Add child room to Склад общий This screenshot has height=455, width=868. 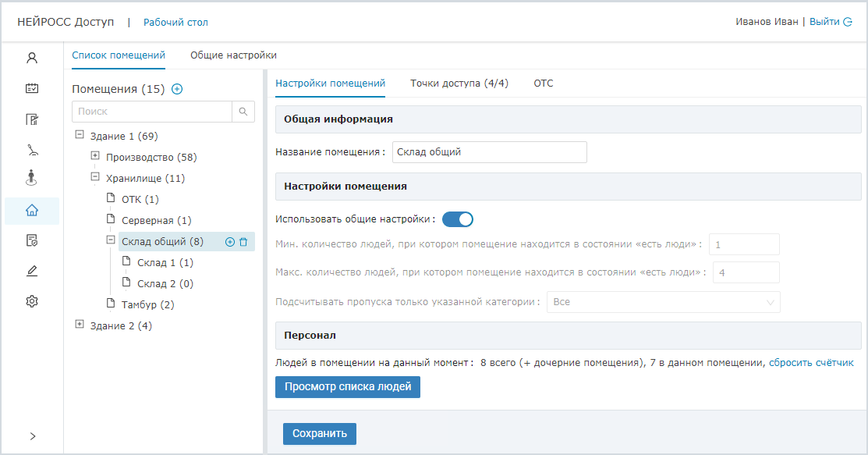coord(230,242)
